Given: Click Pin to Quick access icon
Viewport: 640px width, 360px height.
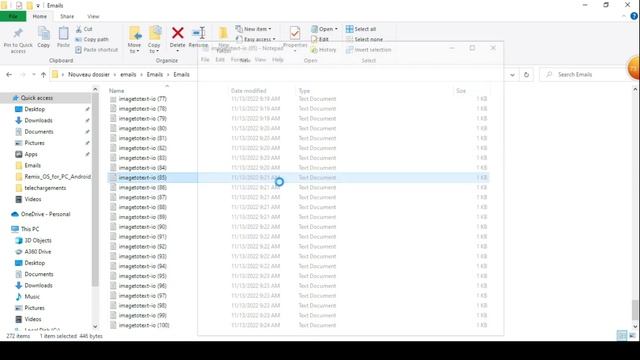Looking at the screenshot, I should tap(18, 33).
